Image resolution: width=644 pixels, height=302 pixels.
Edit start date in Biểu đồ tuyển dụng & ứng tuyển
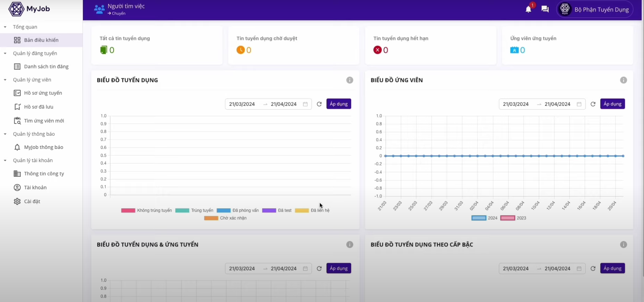pos(242,269)
